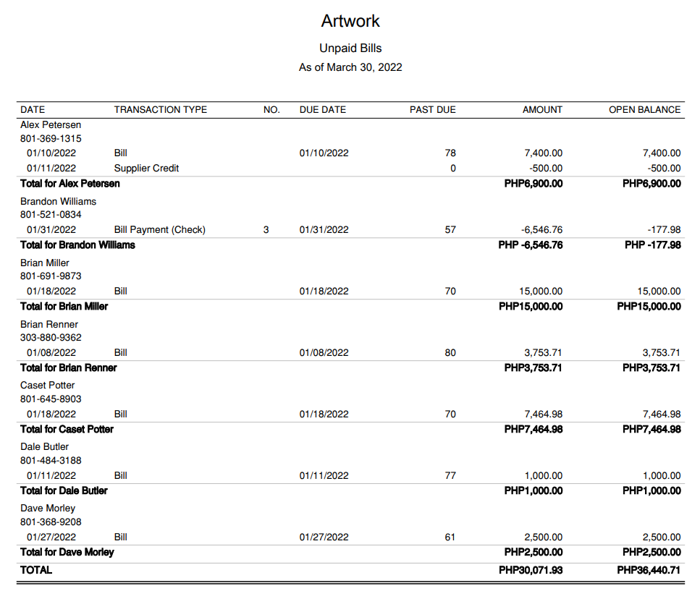
Task: Click the As of March 30, 2022 line
Action: [x=350, y=67]
